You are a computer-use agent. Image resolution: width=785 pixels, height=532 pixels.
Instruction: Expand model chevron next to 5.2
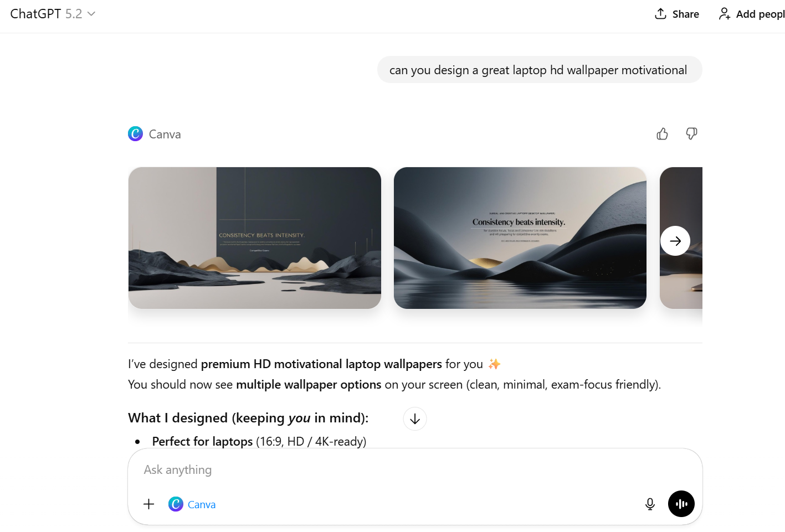pyautogui.click(x=91, y=14)
